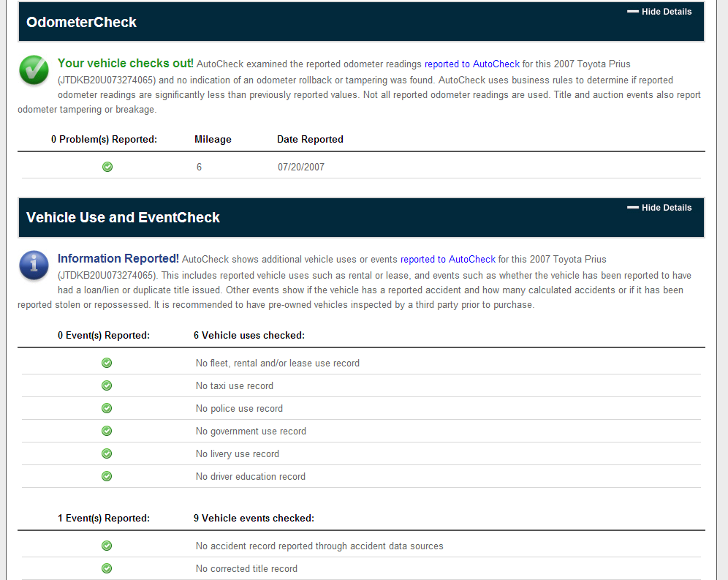
Task: Click the Mileage column header
Action: [x=213, y=140]
